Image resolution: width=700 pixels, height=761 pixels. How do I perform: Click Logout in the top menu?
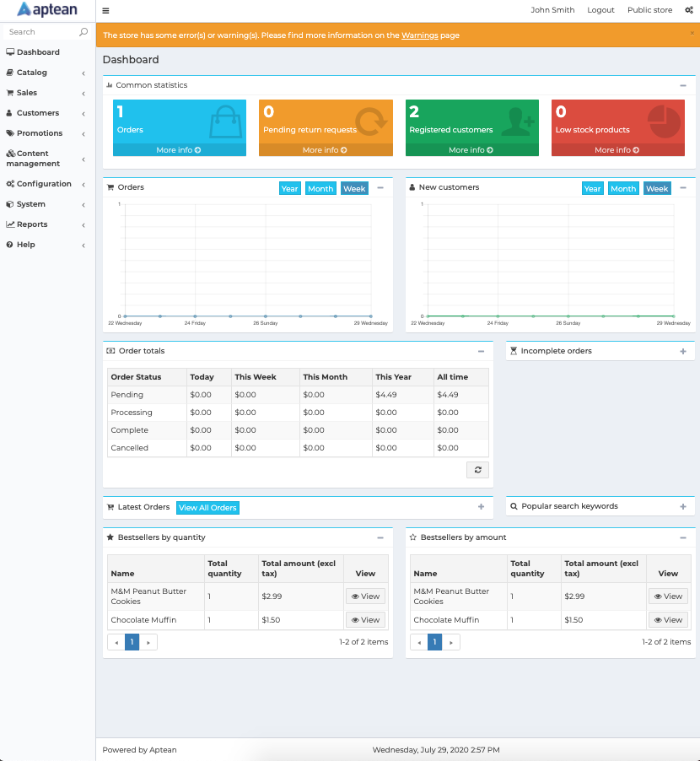(x=600, y=10)
